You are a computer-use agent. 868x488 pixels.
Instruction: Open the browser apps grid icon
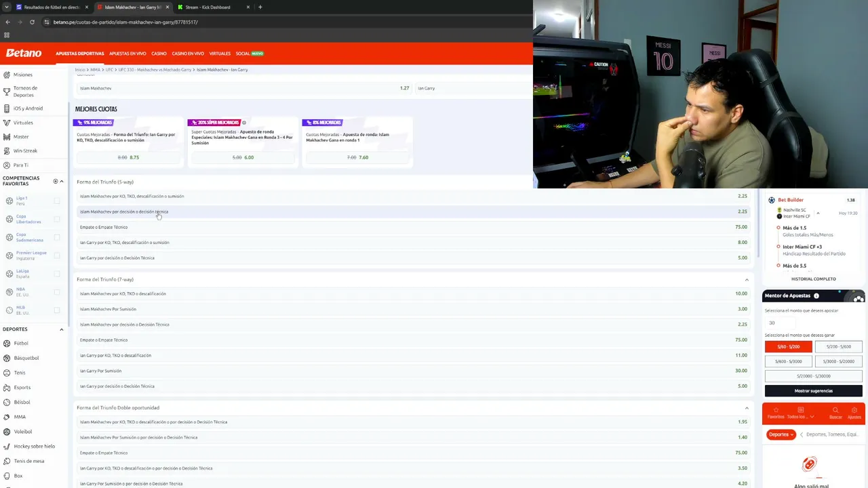tap(7, 35)
